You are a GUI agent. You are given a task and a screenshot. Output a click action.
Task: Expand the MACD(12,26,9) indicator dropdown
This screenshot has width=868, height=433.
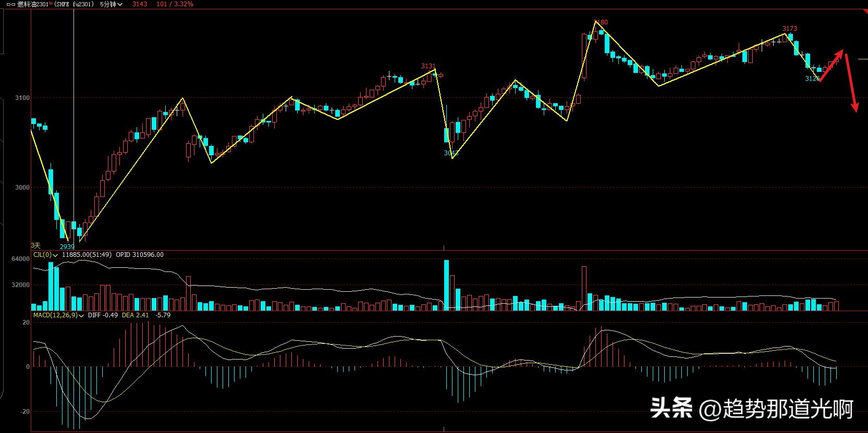point(58,315)
